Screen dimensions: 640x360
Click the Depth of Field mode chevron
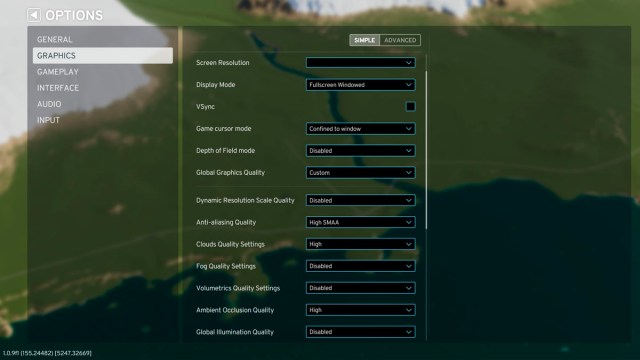coord(409,151)
